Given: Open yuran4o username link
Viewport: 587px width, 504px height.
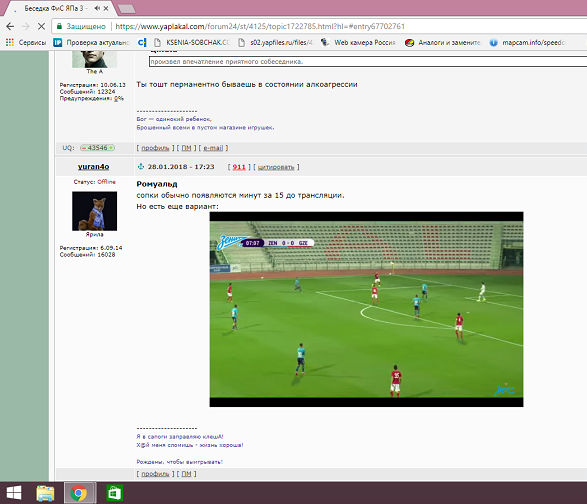Looking at the screenshot, I should tap(94, 167).
